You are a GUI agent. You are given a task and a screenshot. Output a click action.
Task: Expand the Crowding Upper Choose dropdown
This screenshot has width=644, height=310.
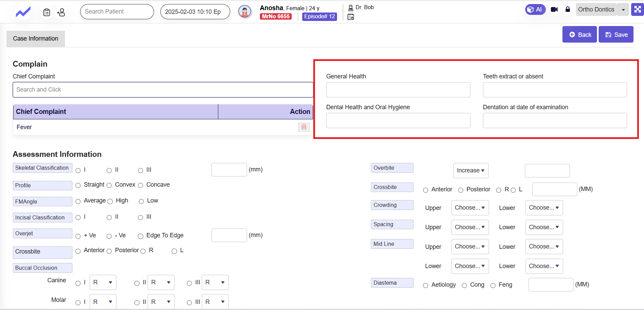point(470,208)
